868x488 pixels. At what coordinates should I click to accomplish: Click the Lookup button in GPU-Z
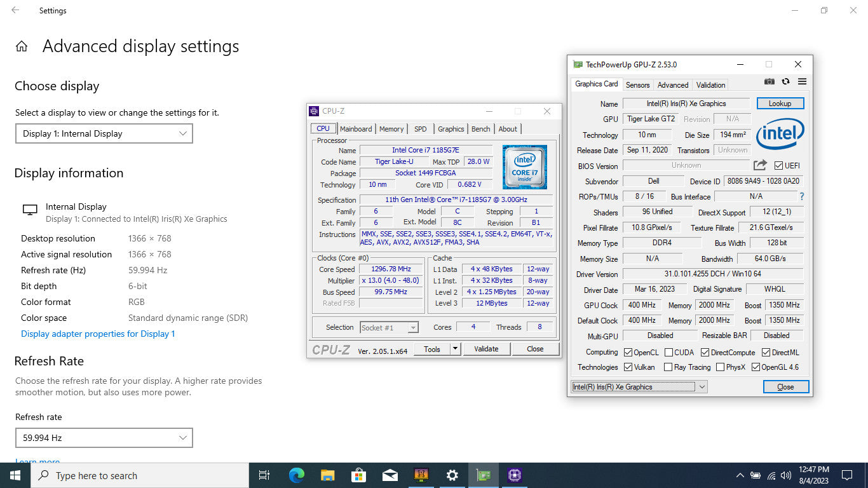tap(780, 103)
